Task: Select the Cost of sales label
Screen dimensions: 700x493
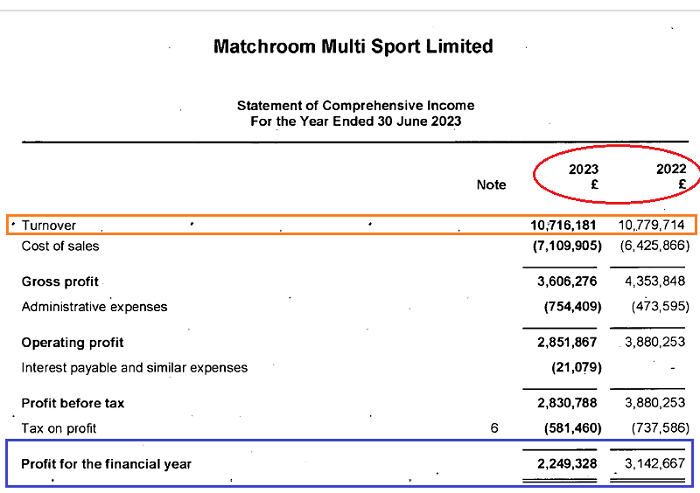Action: tap(60, 245)
